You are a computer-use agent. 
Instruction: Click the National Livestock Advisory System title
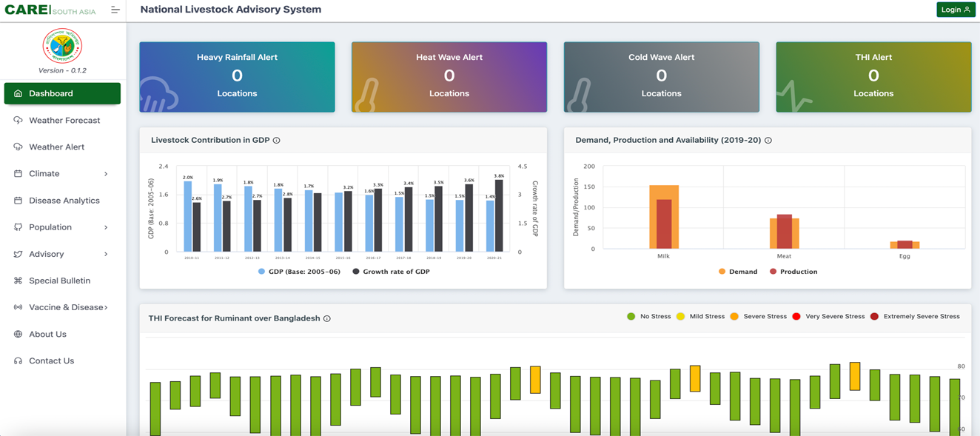[x=231, y=10]
